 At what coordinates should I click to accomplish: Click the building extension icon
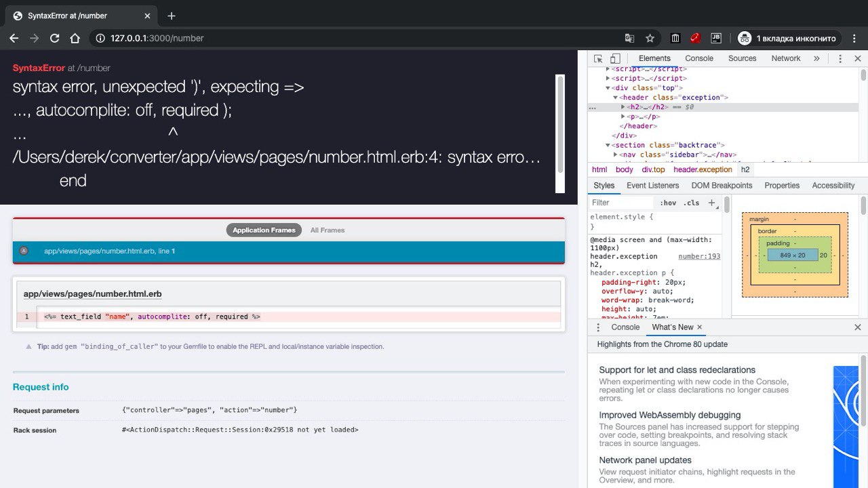[x=675, y=39]
